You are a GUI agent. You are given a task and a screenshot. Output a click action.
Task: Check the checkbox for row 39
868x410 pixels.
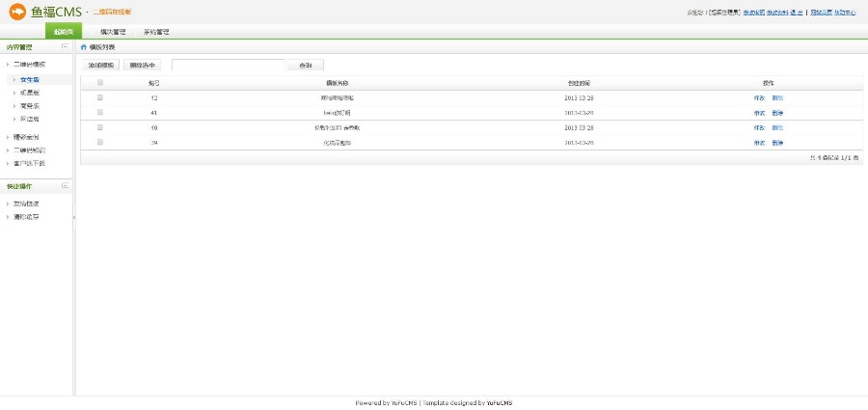pyautogui.click(x=100, y=143)
